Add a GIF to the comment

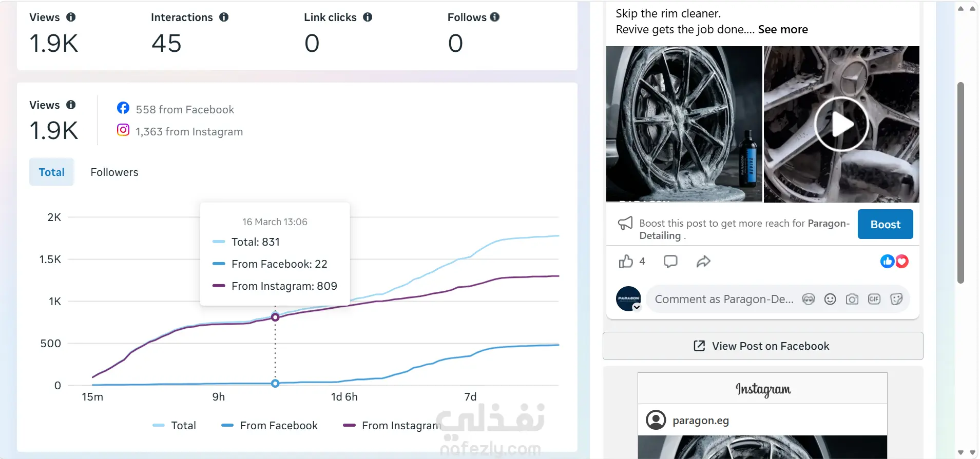point(874,299)
